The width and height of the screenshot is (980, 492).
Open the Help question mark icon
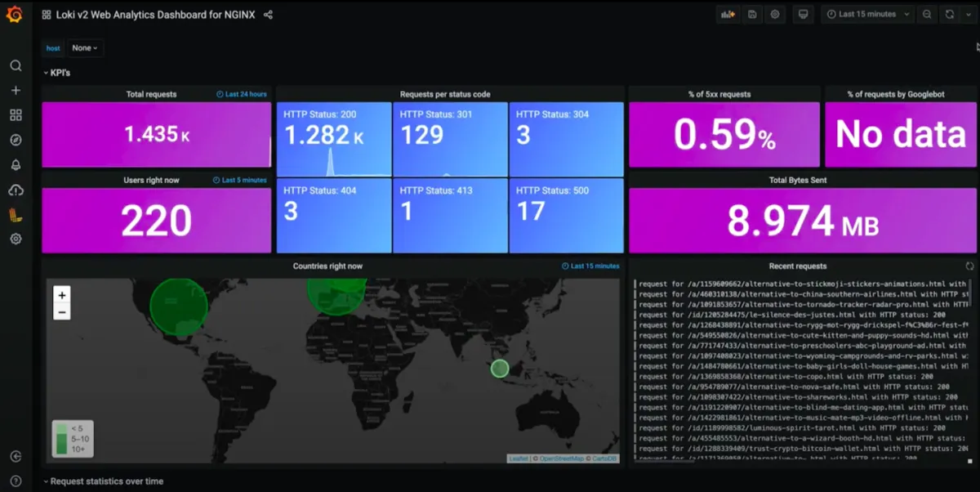pyautogui.click(x=16, y=481)
